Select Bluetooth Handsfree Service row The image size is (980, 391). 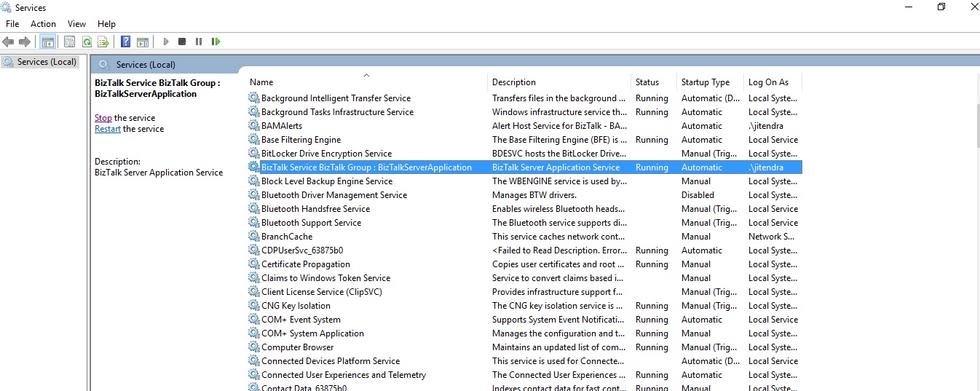point(524,209)
